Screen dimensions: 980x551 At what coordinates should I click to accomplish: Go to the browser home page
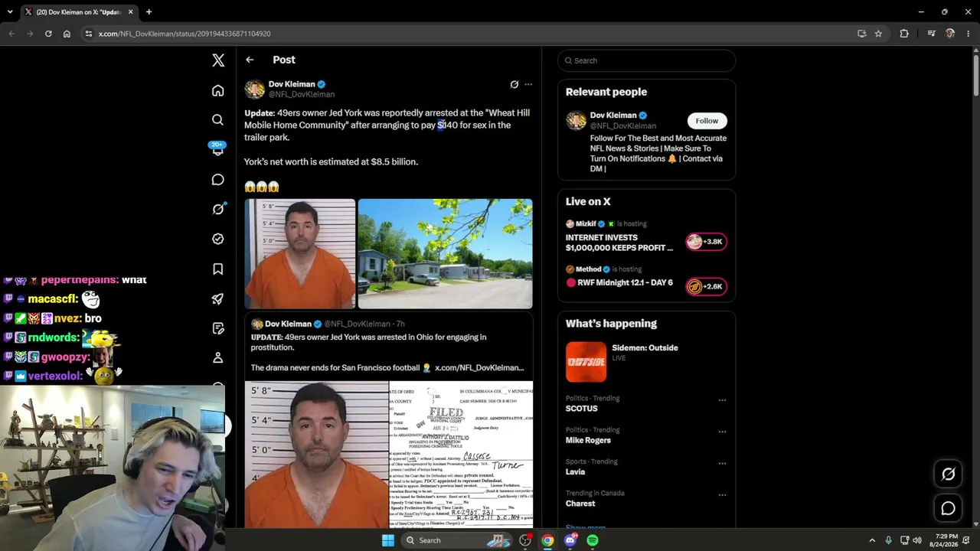tap(67, 34)
